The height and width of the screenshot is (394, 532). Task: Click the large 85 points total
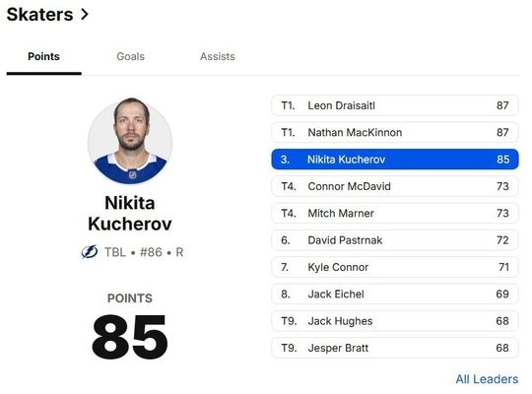(130, 337)
